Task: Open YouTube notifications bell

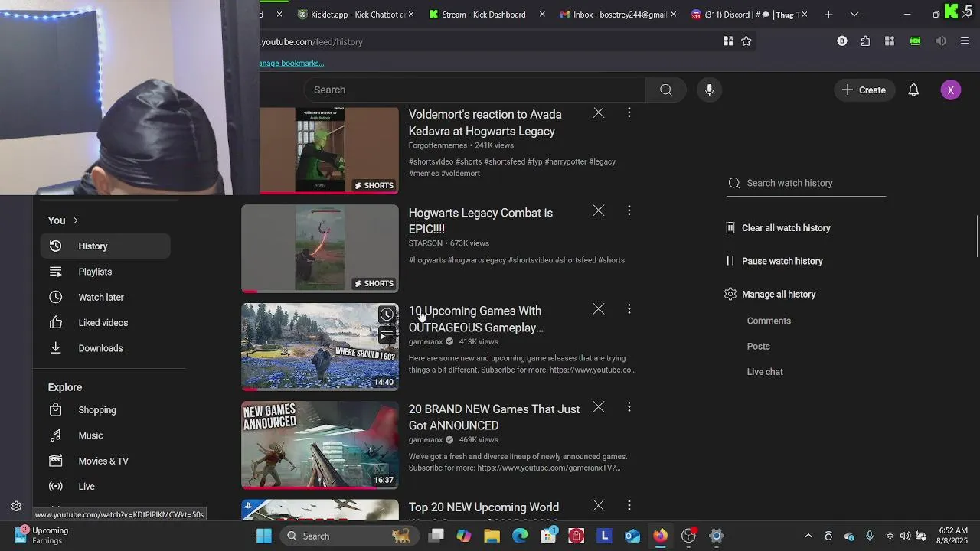Action: [913, 90]
